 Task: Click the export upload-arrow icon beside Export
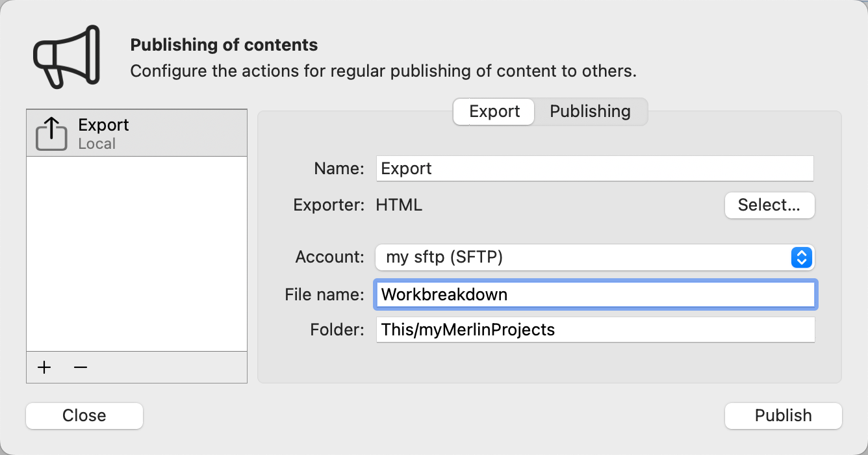pyautogui.click(x=51, y=132)
